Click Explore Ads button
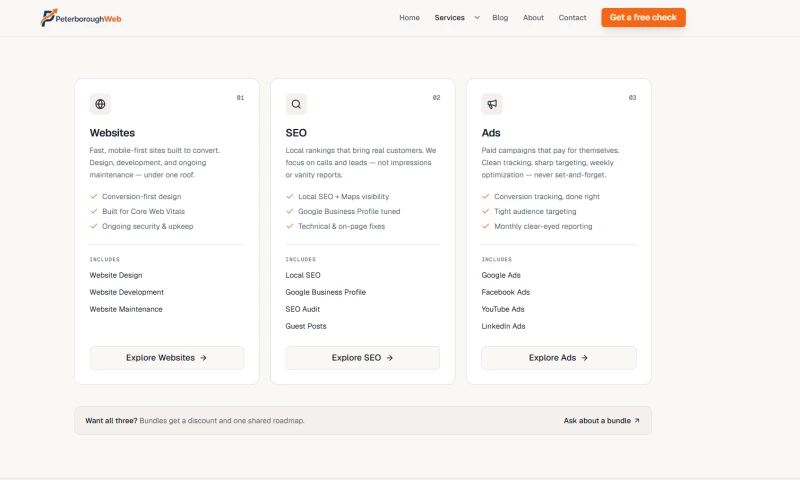 [559, 358]
